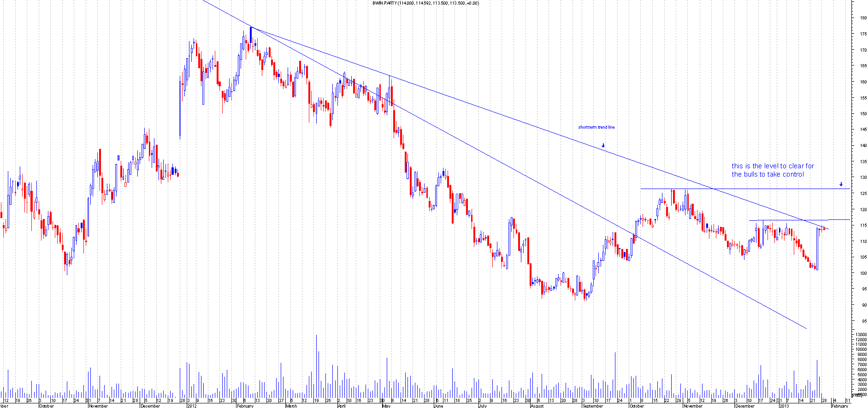868x408 pixels.
Task: Select the 'shortterm trend line' text annotation
Action: click(596, 127)
